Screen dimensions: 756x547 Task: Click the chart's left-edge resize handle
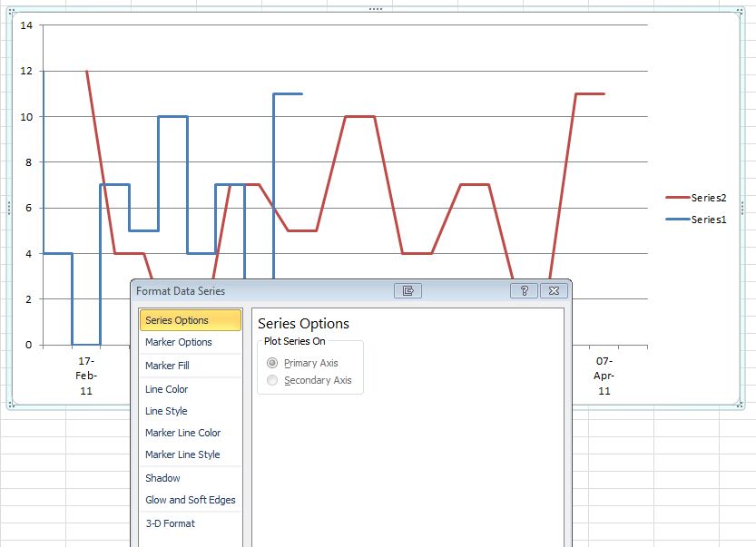[8, 207]
